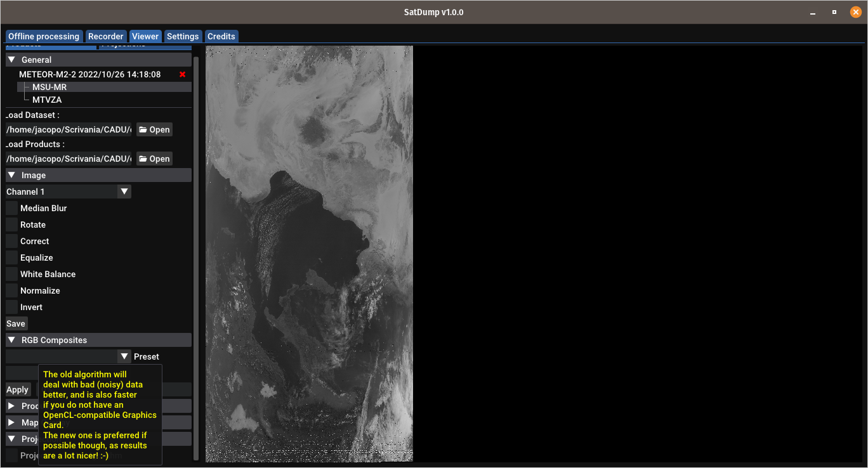The width and height of the screenshot is (868, 468).
Task: Select the MTVZA instrument in the tree
Action: [x=47, y=100]
